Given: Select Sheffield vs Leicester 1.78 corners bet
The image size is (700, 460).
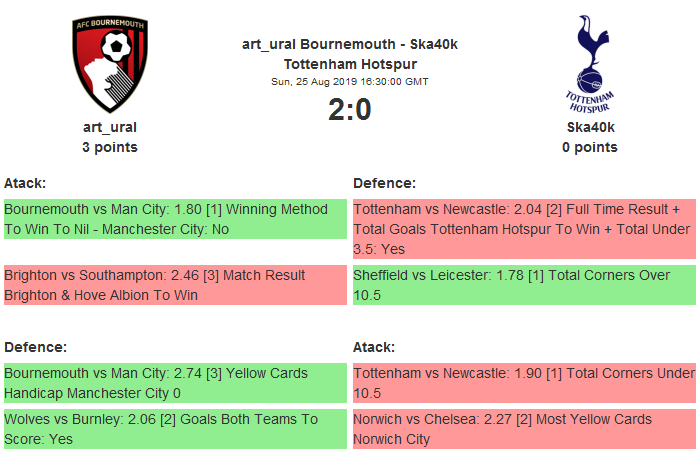Looking at the screenshot, I should click(x=524, y=284).
